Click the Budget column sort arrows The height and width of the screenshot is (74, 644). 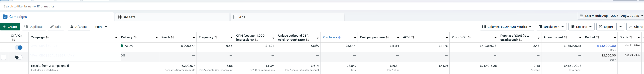(598, 37)
